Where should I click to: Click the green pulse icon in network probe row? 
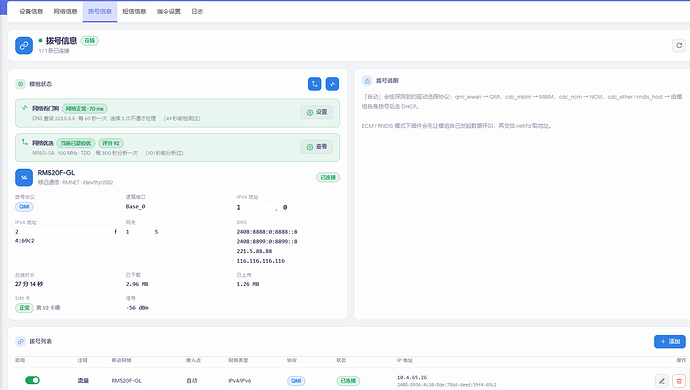click(25, 108)
